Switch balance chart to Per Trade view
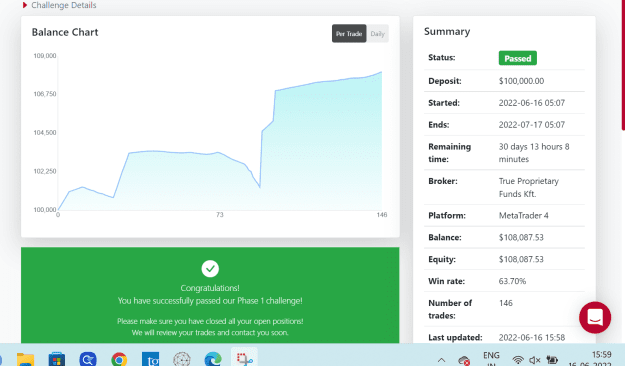 click(349, 33)
